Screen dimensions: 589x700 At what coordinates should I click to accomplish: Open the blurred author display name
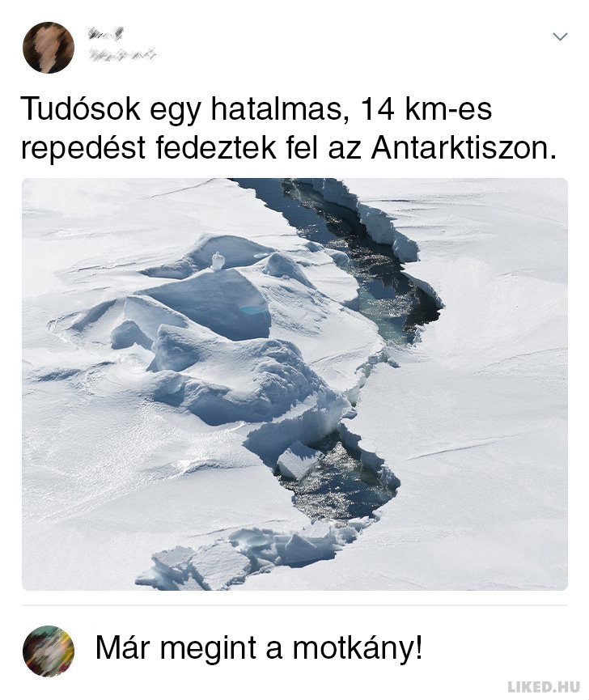[105, 32]
